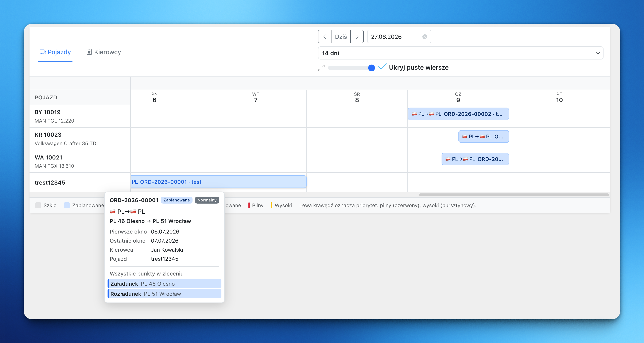Switch to the Pojazdy tab
Image resolution: width=644 pixels, height=343 pixels.
click(x=55, y=52)
